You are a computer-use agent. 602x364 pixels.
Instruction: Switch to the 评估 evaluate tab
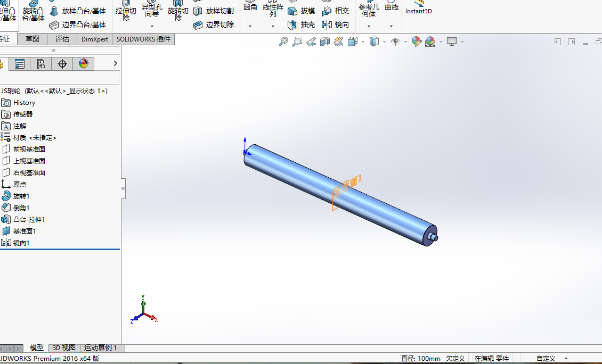[x=62, y=39]
